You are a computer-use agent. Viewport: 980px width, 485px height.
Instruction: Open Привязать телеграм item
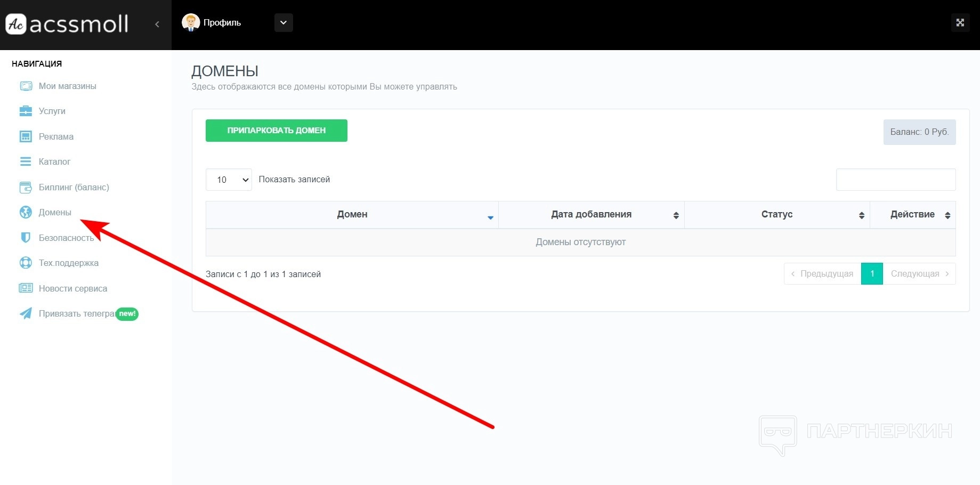pos(77,313)
